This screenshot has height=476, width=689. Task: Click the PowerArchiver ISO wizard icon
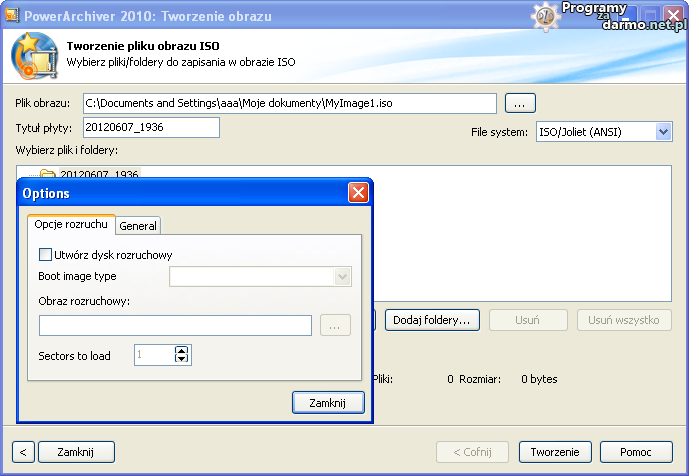(x=35, y=56)
